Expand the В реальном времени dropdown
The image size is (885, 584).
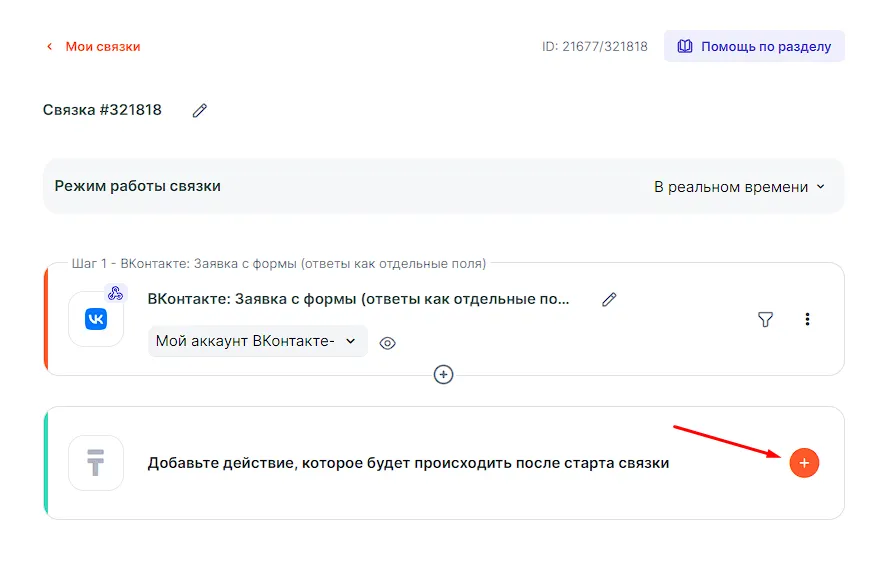(x=739, y=187)
